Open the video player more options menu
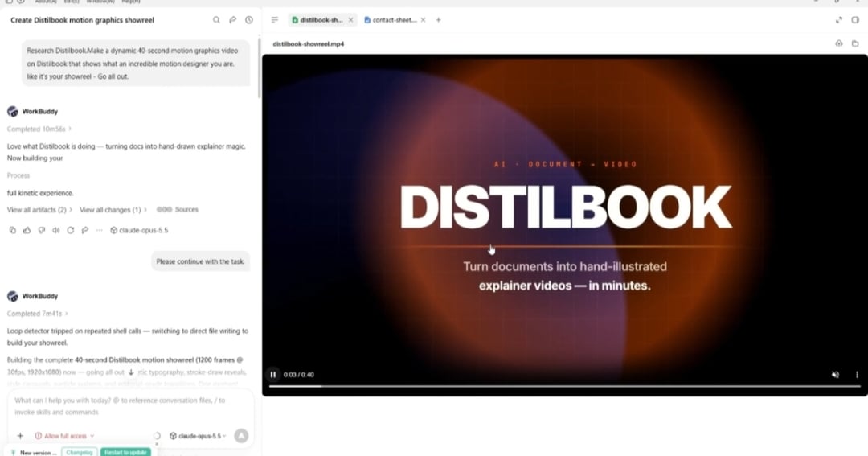This screenshot has width=868, height=456. pos(857,375)
